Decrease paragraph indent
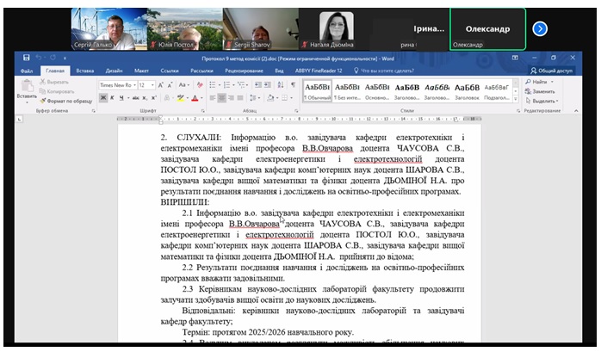The width and height of the screenshot is (601, 364). 258,85
